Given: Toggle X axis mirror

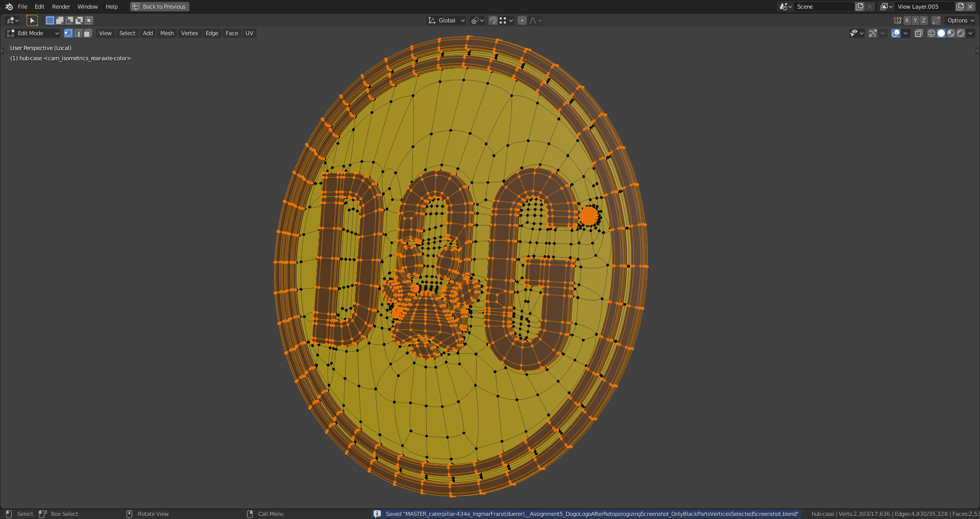Looking at the screenshot, I should pyautogui.click(x=907, y=20).
